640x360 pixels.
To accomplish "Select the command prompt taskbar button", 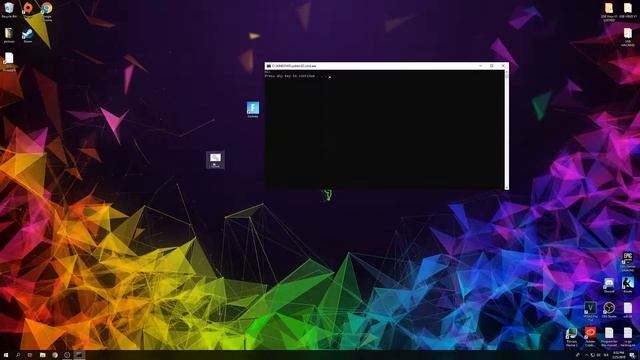I will (80, 355).
